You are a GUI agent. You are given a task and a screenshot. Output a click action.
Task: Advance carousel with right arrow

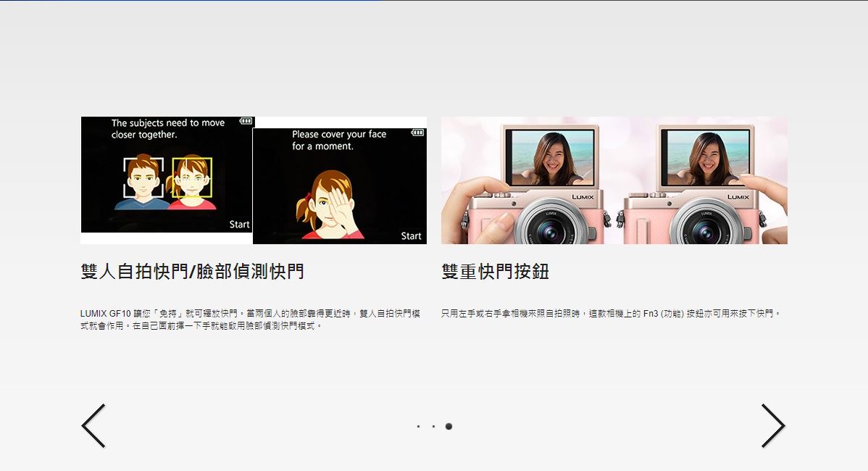(x=773, y=425)
